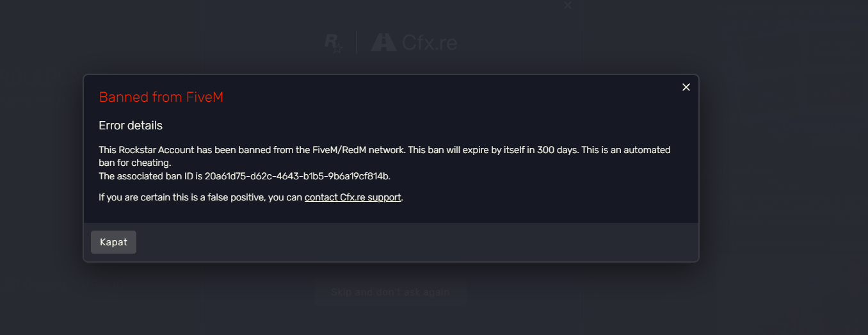
Task: Click the dimmed backdrop left of the dialog
Action: (42, 168)
